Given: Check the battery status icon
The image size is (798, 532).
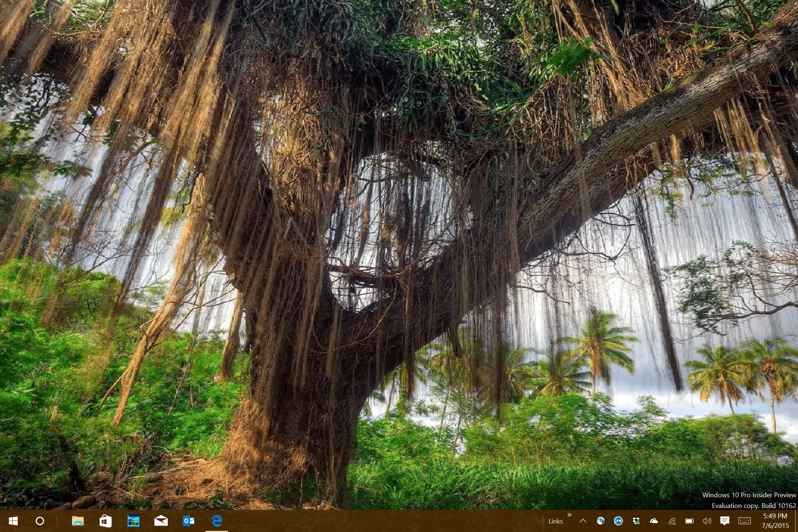Looking at the screenshot, I should pos(689,521).
